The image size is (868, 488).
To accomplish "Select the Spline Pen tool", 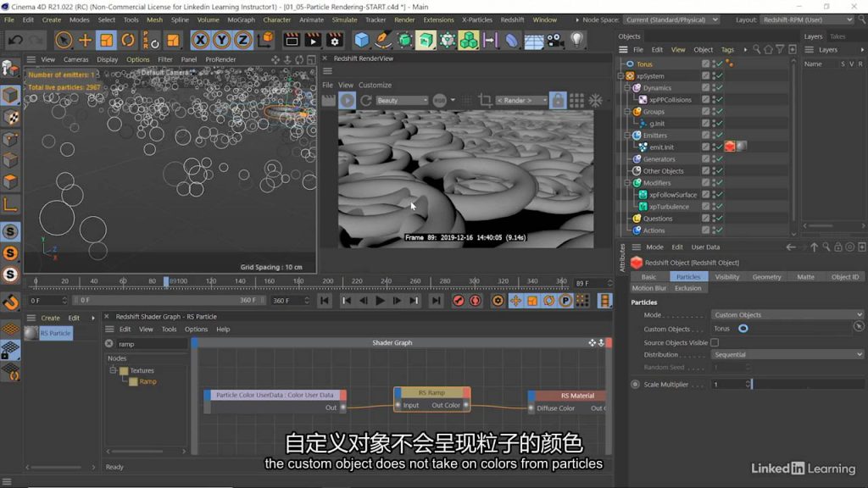I will pos(382,40).
